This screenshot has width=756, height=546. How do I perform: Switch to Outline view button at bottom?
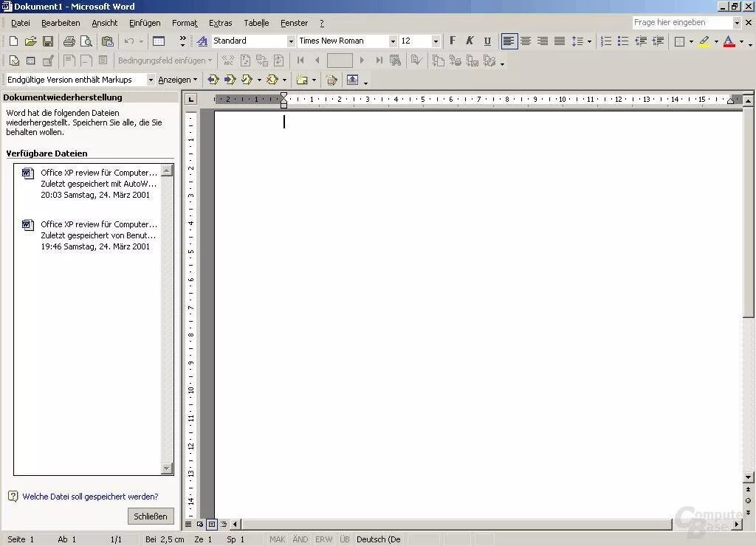coord(224,524)
